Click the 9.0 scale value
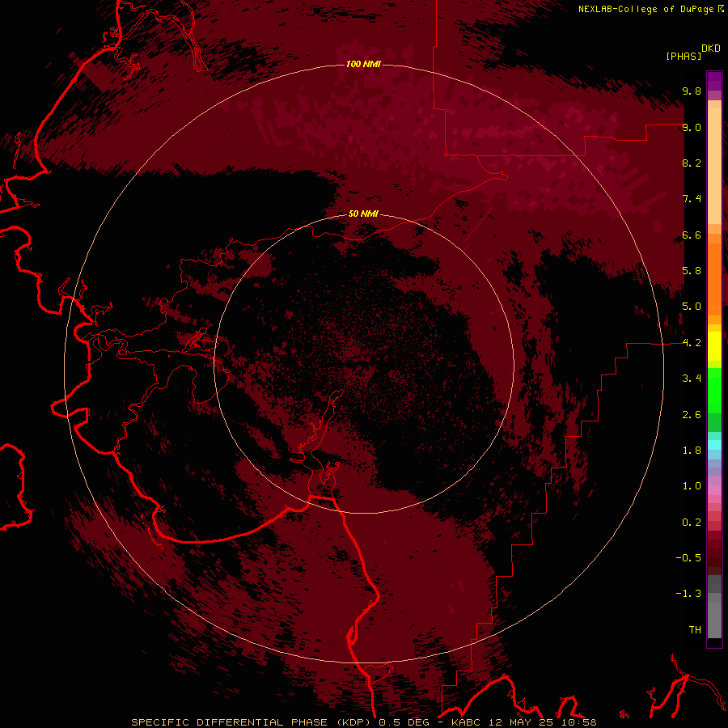The image size is (728, 728). [692, 127]
